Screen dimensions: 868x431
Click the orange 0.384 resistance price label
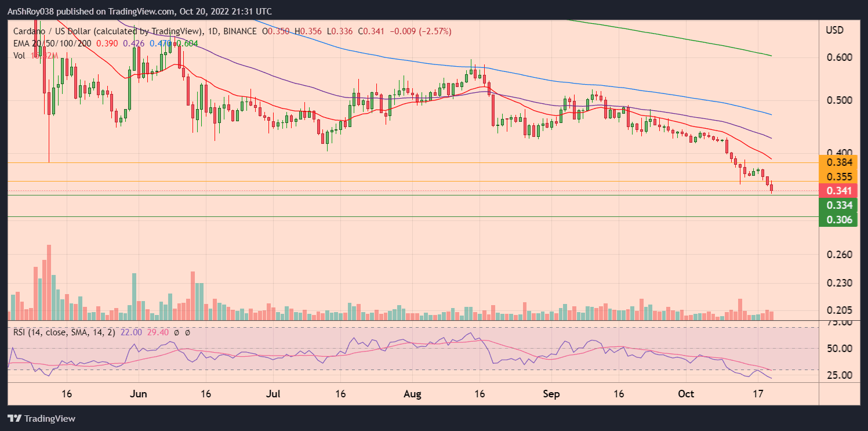click(838, 164)
